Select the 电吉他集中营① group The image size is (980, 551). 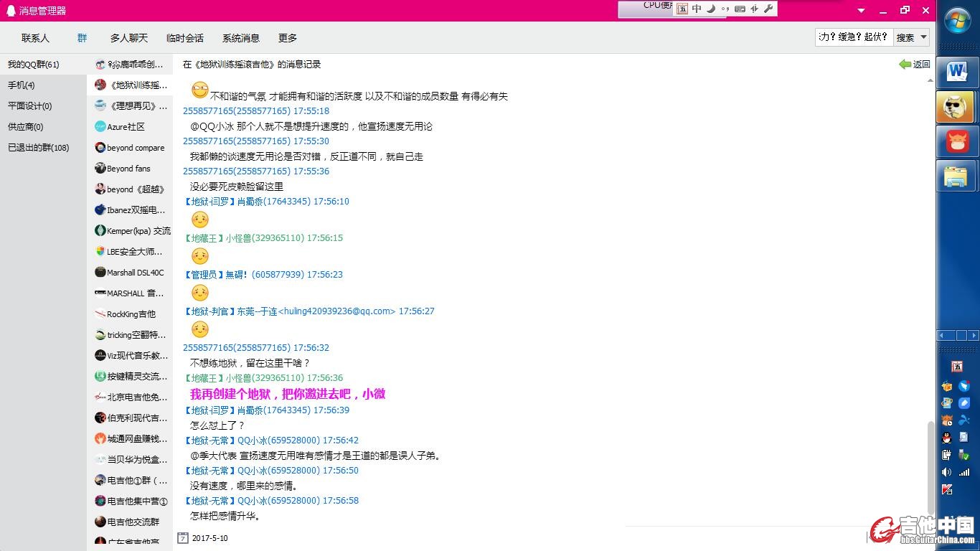pos(130,501)
